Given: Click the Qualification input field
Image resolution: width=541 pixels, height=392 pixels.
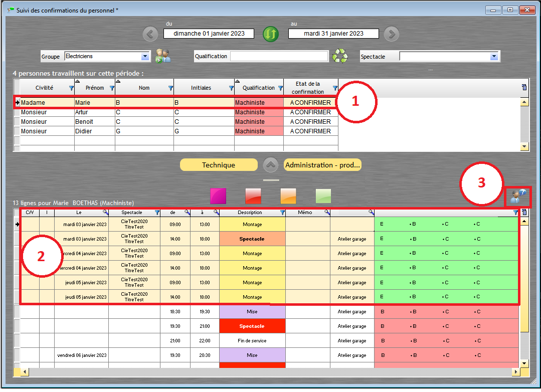Looking at the screenshot, I should (279, 56).
